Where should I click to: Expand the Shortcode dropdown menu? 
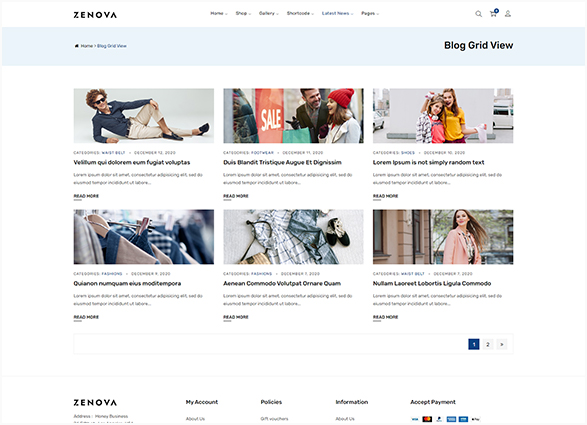(300, 13)
